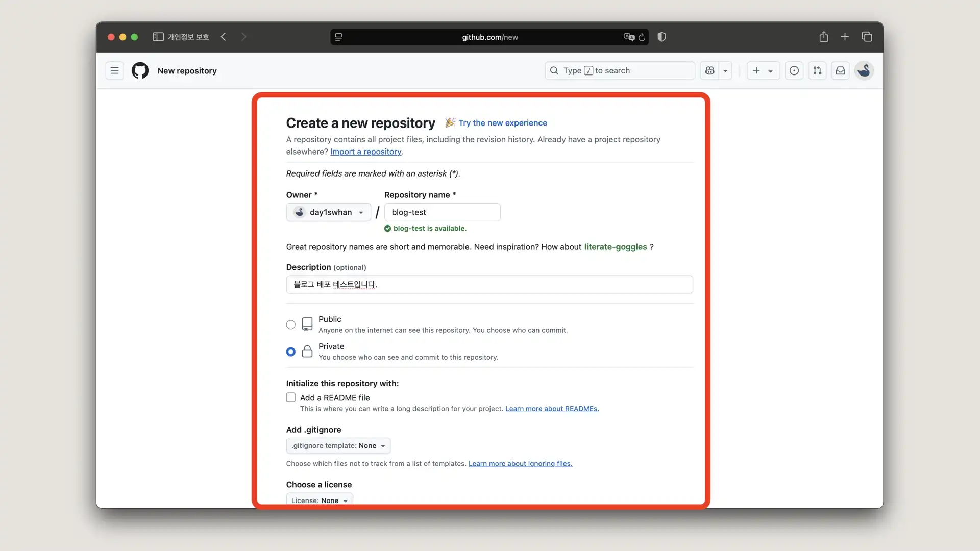Image resolution: width=980 pixels, height=551 pixels.
Task: Click 'Try the new experience' link
Action: pyautogui.click(x=503, y=123)
